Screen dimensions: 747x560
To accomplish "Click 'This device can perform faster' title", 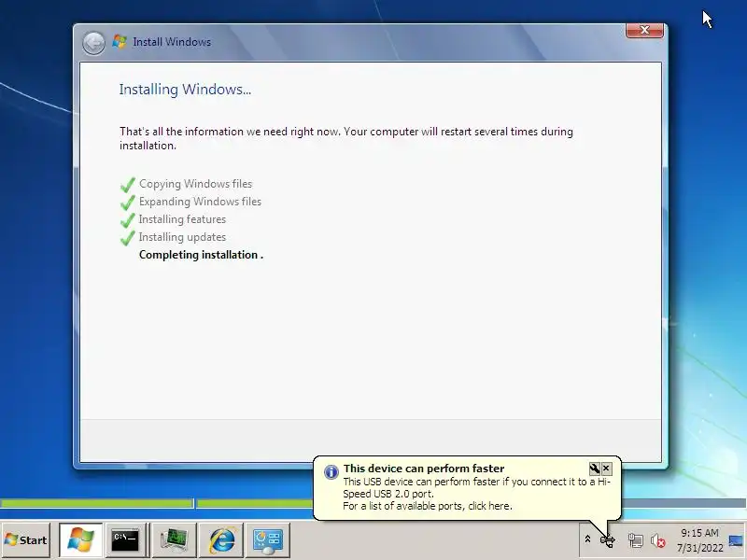I will click(x=424, y=469).
